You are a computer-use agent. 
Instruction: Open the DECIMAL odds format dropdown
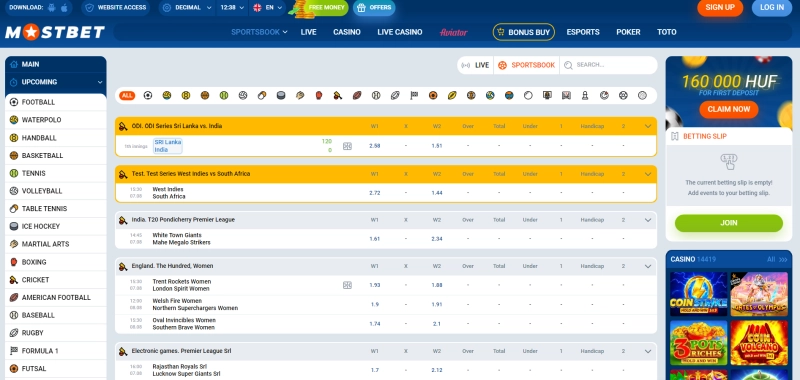click(x=187, y=8)
